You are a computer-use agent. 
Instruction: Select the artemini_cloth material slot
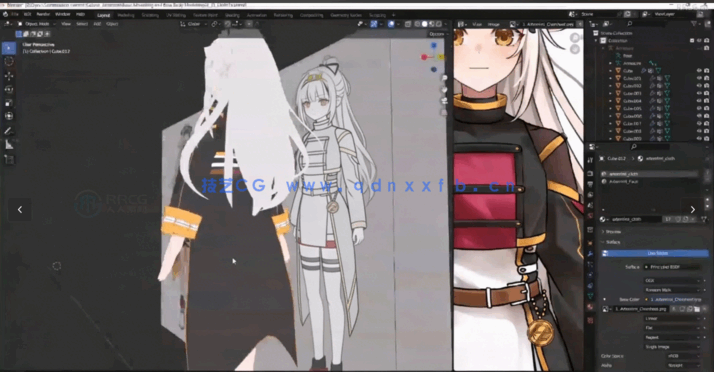(650, 174)
